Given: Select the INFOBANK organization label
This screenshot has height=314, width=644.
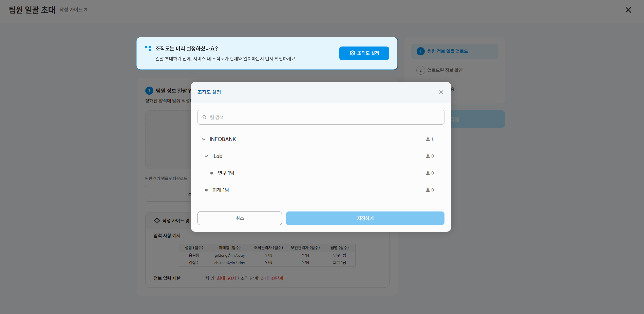Looking at the screenshot, I should click(x=223, y=139).
